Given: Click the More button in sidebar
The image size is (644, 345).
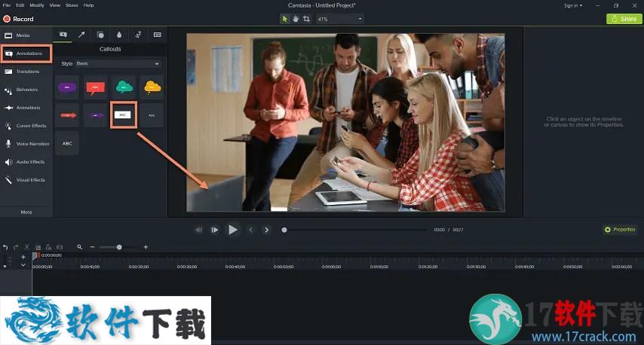Looking at the screenshot, I should pos(26,212).
